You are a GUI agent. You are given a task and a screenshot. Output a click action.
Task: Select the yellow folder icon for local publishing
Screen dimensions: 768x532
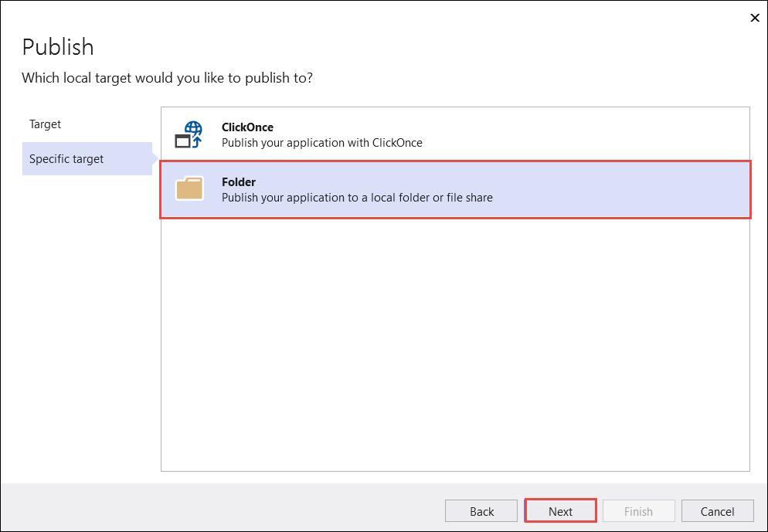pyautogui.click(x=189, y=188)
